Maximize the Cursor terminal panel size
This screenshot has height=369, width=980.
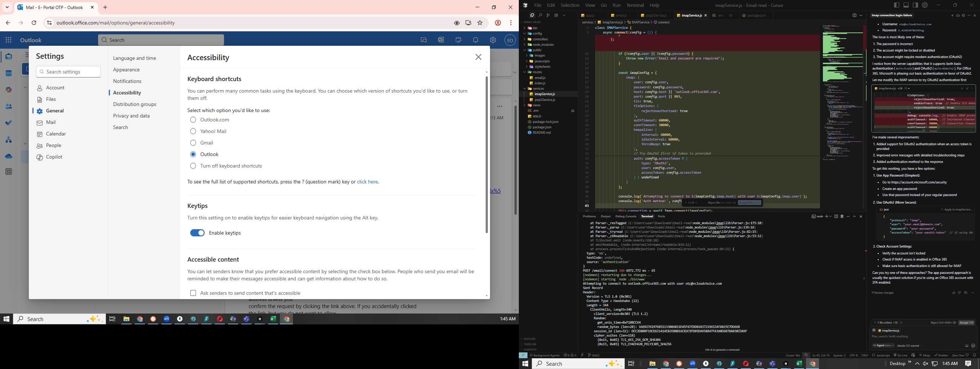[855, 217]
